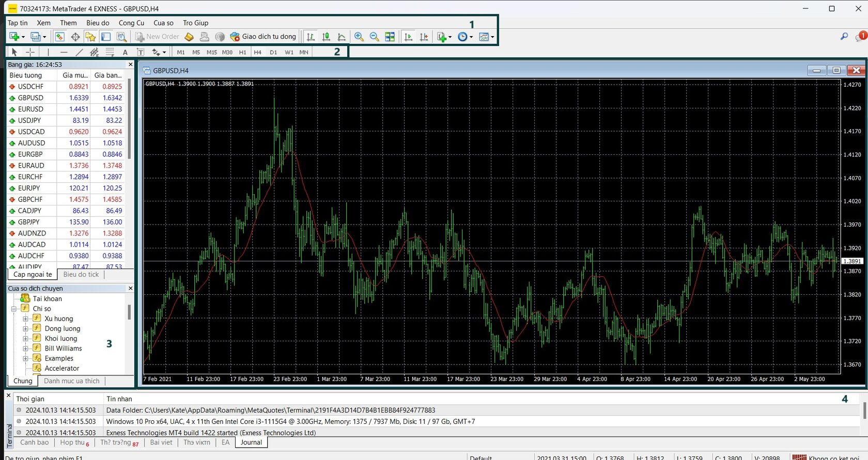Image resolution: width=868 pixels, height=460 pixels.
Task: Click the zoom out magnifier icon
Action: [374, 37]
